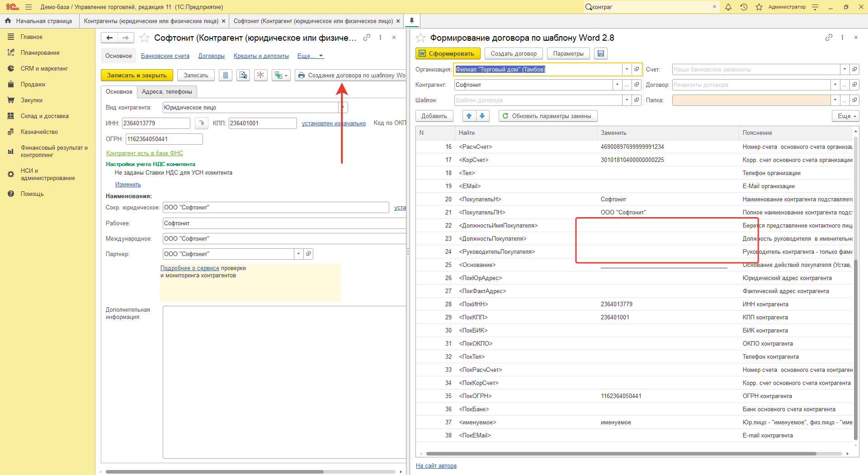Open the history clock icon
The width and height of the screenshot is (868, 475).
coord(744,7)
